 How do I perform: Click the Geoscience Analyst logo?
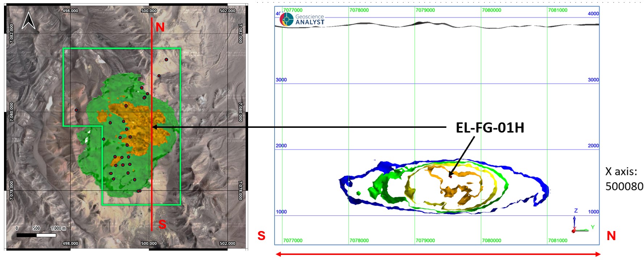(302, 19)
